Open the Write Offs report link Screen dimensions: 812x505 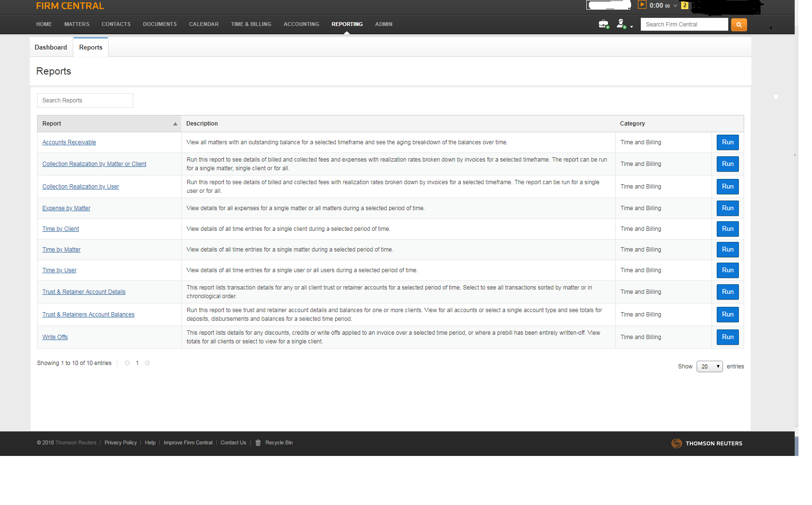tap(55, 337)
